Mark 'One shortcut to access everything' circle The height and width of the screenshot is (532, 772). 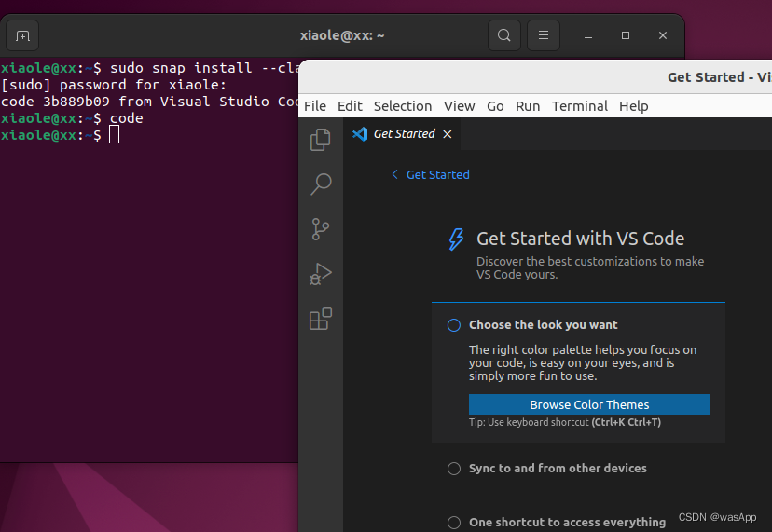coord(454,522)
